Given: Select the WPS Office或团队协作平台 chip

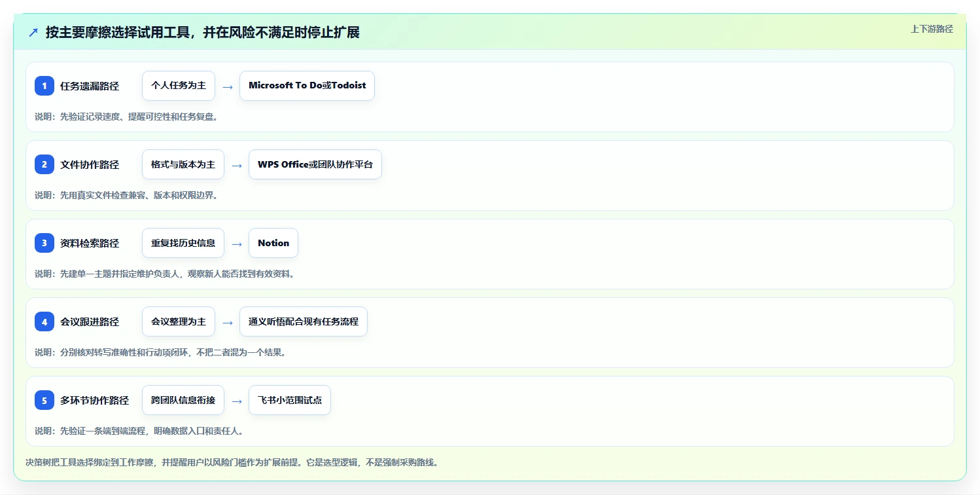Looking at the screenshot, I should [x=315, y=164].
